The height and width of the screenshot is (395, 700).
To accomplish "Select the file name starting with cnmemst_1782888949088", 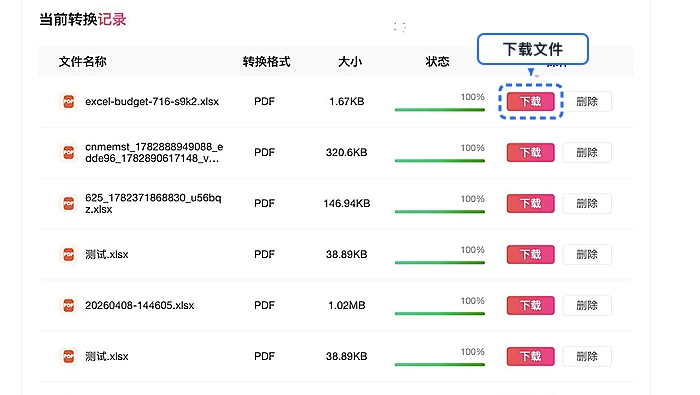I will click(154, 152).
